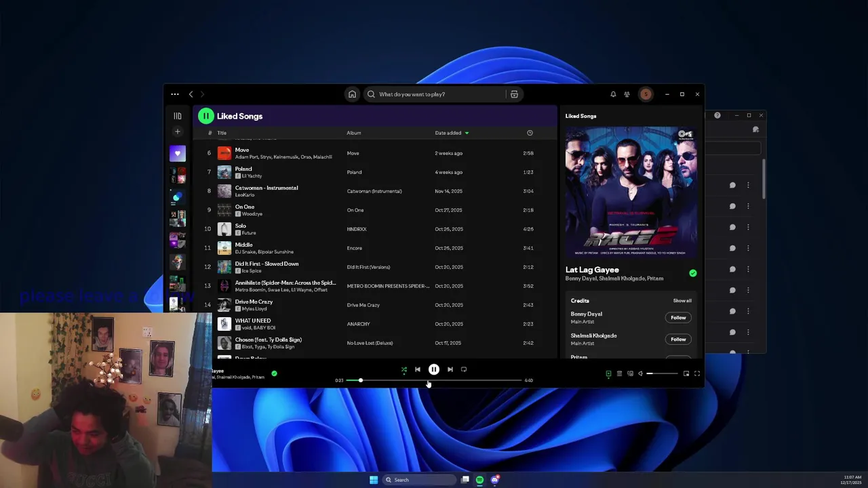Select the song 'Poland'

243,169
